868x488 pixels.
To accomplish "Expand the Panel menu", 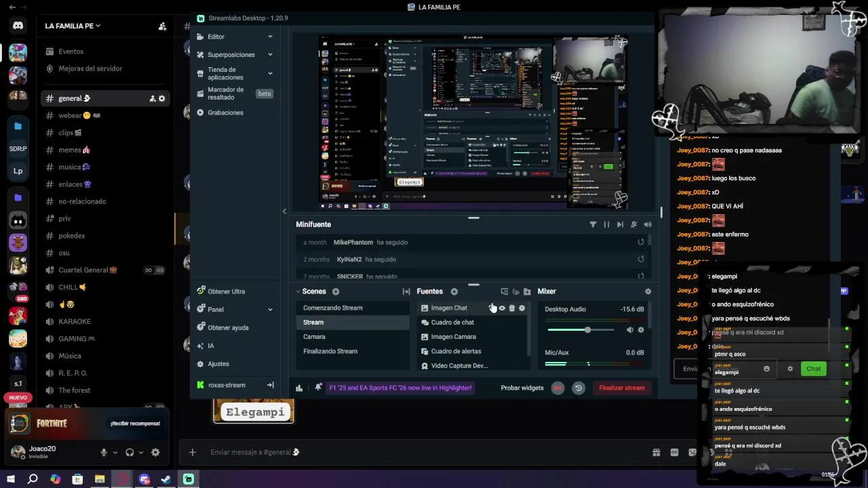I will tap(270, 310).
